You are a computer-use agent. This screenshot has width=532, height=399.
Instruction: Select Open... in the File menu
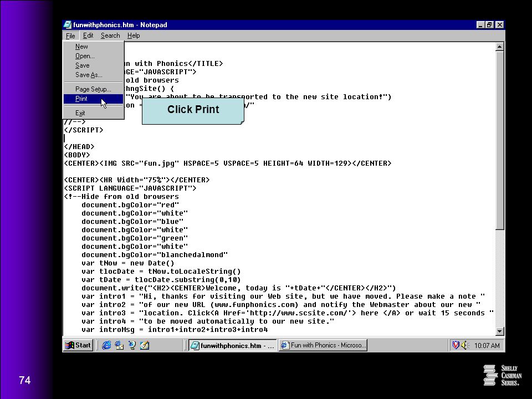coord(93,56)
